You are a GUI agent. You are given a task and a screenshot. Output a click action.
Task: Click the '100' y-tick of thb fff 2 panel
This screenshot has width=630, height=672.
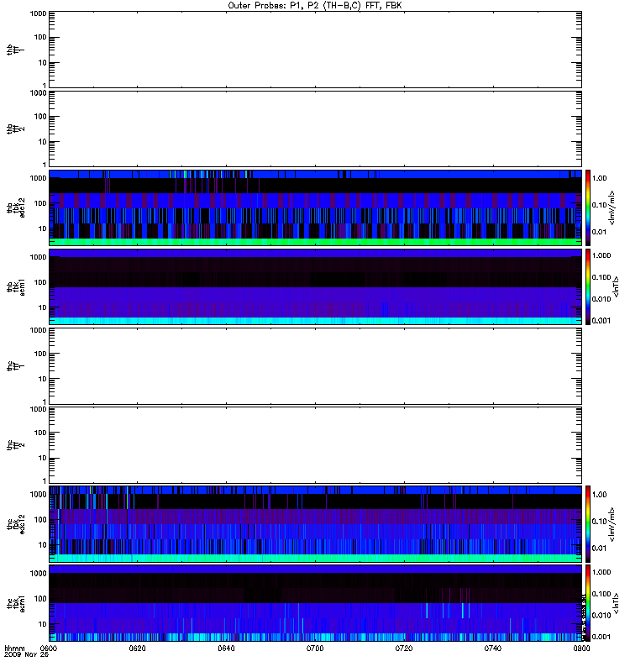coord(40,117)
